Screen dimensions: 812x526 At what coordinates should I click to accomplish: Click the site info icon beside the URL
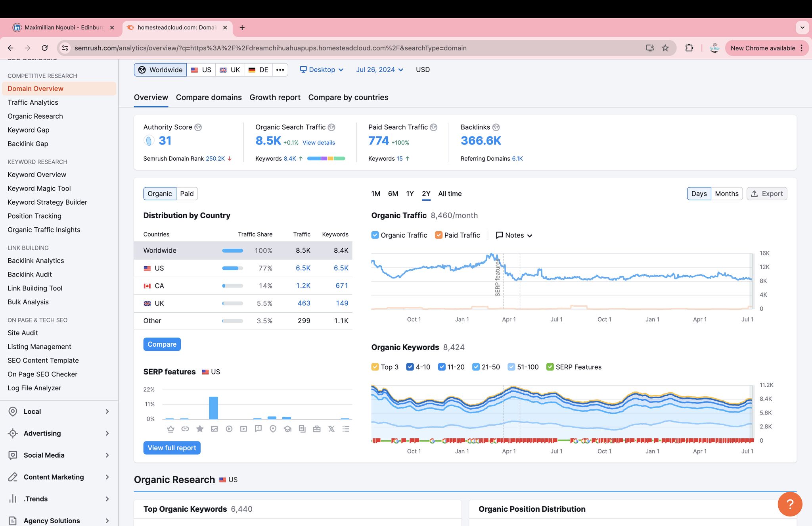[x=65, y=48]
